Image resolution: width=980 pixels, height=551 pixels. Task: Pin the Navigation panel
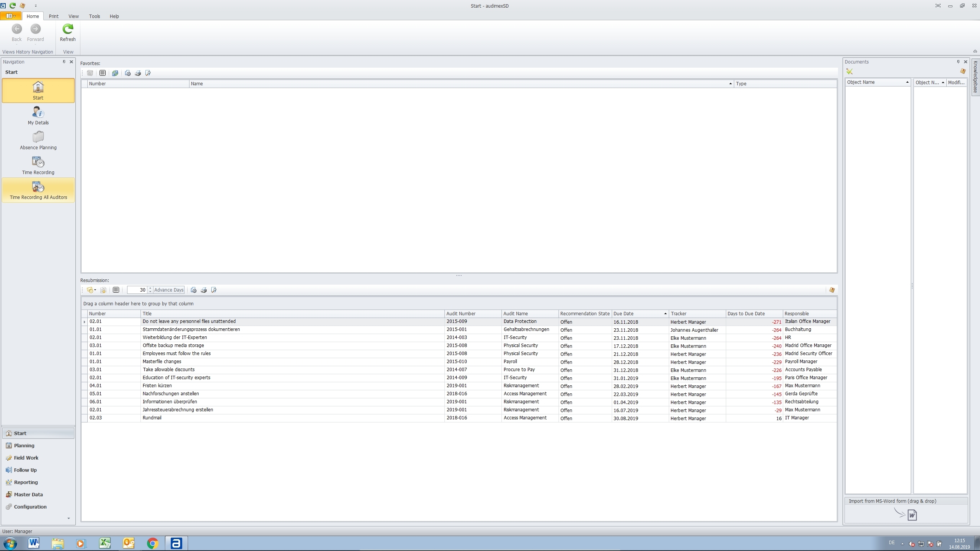coord(64,62)
